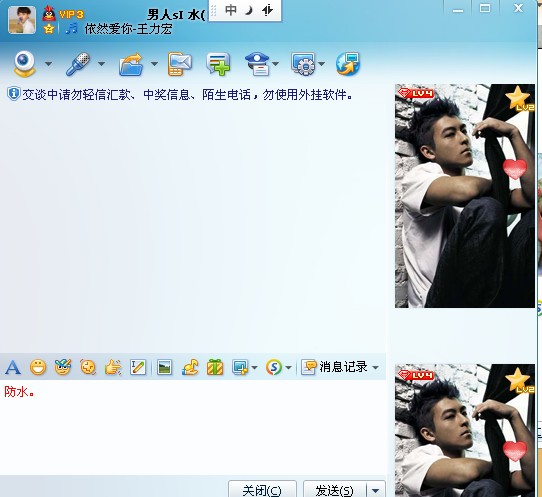
Task: Expand the apps gear dropdown arrow
Action: tap(321, 64)
